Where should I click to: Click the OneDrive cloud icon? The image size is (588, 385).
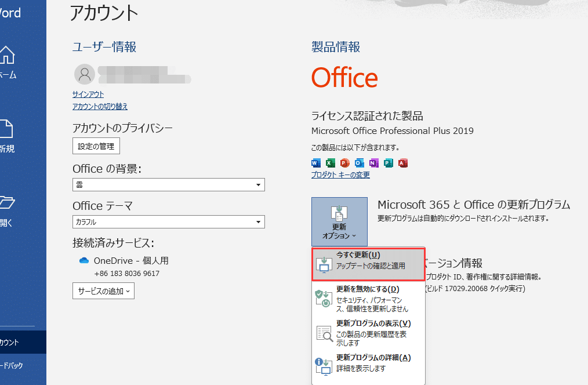[x=84, y=261]
